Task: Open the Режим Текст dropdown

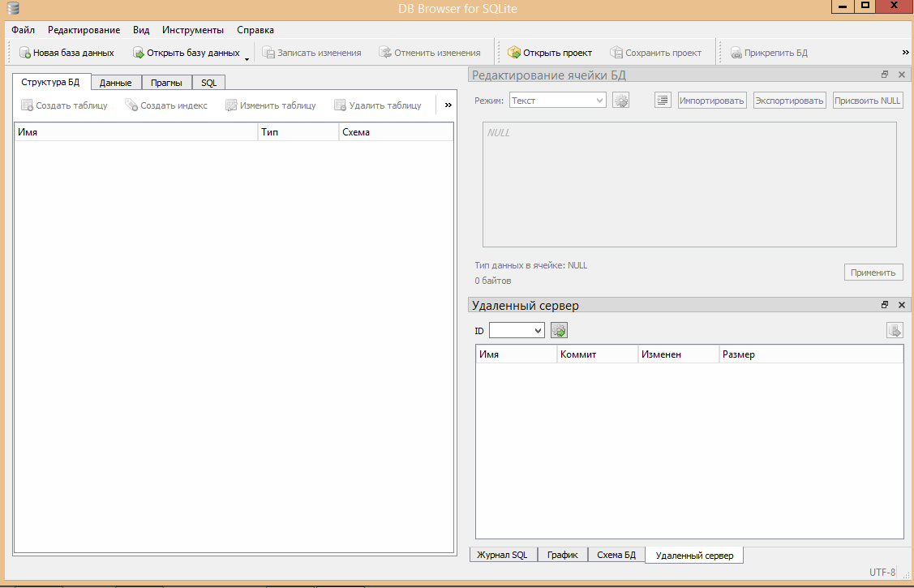Action: [558, 101]
